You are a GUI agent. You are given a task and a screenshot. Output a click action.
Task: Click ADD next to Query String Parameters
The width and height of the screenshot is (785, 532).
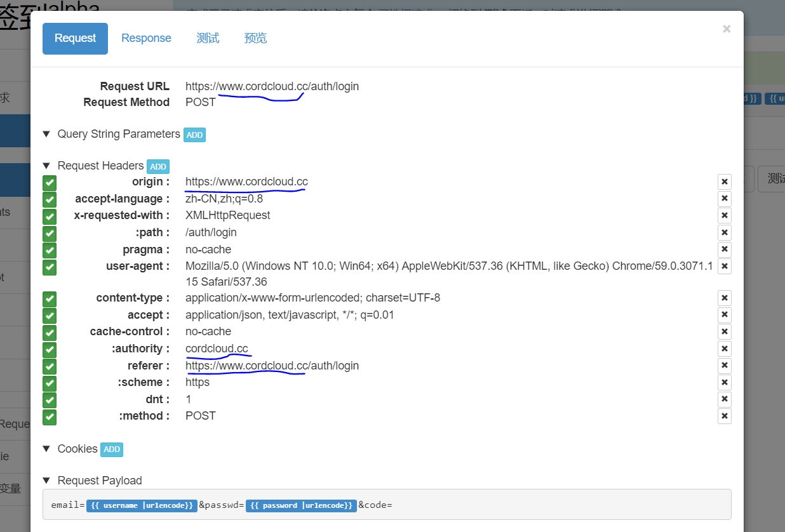coord(194,135)
